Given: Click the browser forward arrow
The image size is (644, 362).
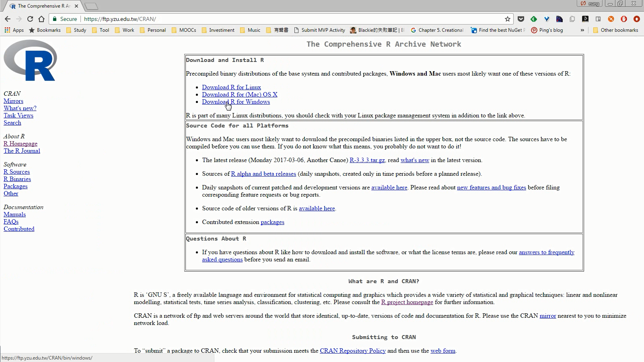Looking at the screenshot, I should [19, 19].
